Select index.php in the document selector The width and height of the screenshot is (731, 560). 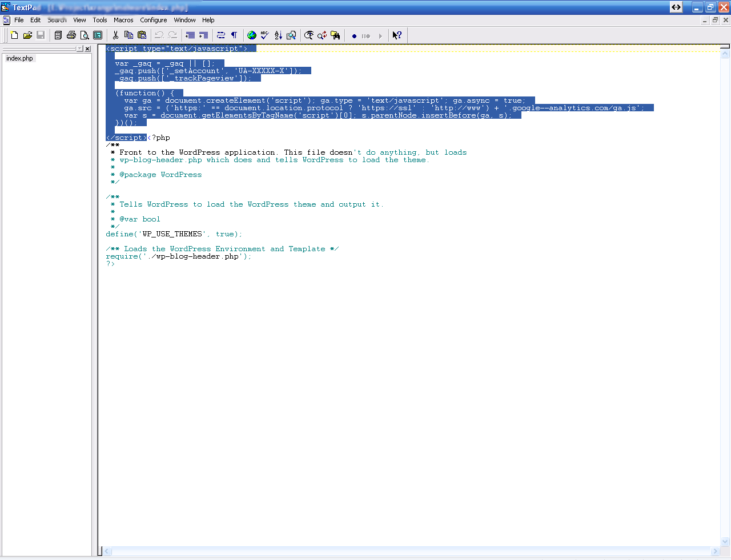click(x=19, y=58)
